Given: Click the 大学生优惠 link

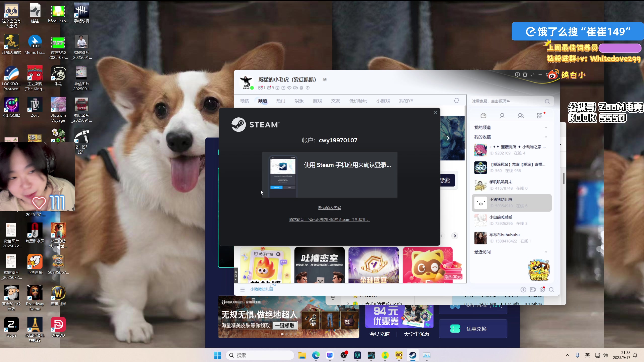Looking at the screenshot, I should coord(416,334).
